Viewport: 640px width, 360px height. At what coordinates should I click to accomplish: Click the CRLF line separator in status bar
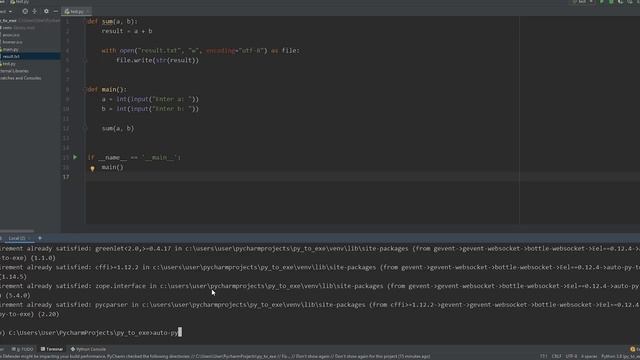557,356
